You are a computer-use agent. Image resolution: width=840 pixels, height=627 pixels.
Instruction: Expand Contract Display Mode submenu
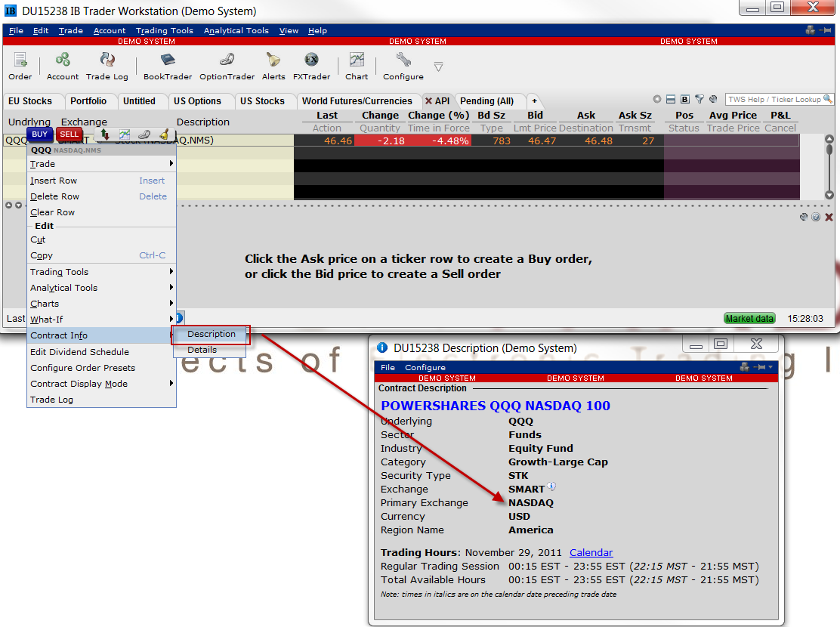tap(101, 384)
